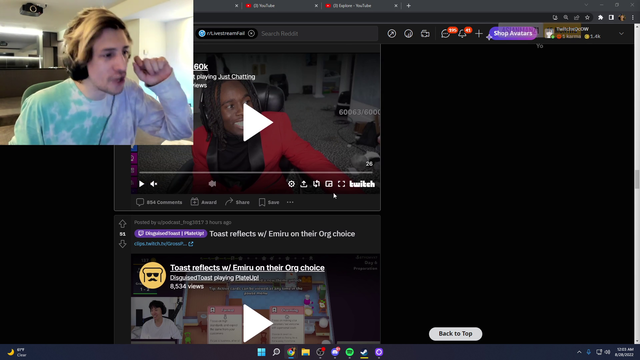Open Spotify from the taskbar
The height and width of the screenshot is (360, 640).
point(349,352)
